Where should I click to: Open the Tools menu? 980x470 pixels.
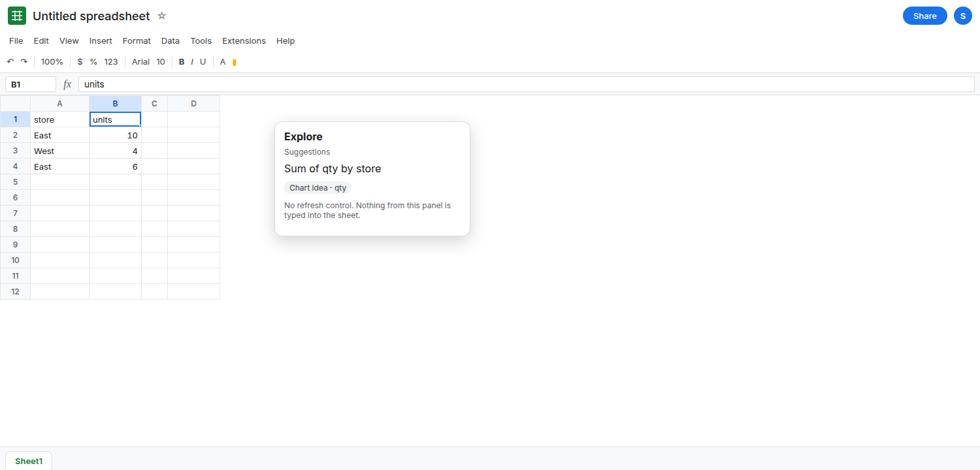point(201,40)
